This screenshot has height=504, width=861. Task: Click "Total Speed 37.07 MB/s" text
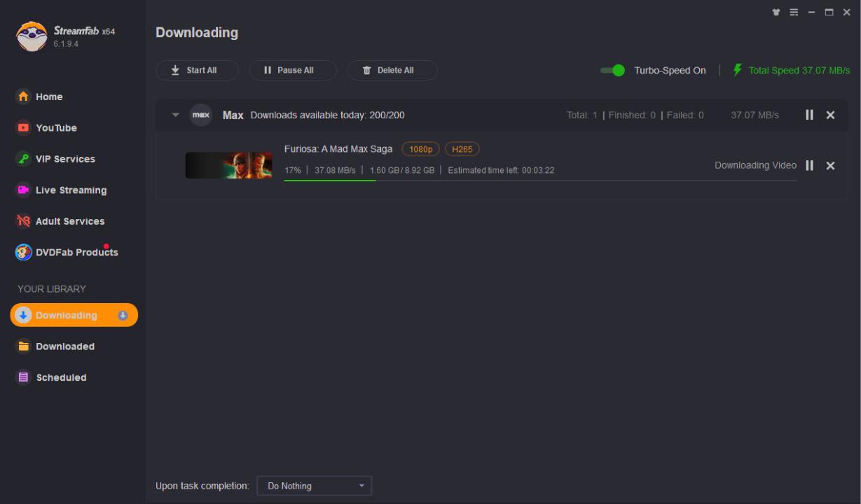coord(799,70)
